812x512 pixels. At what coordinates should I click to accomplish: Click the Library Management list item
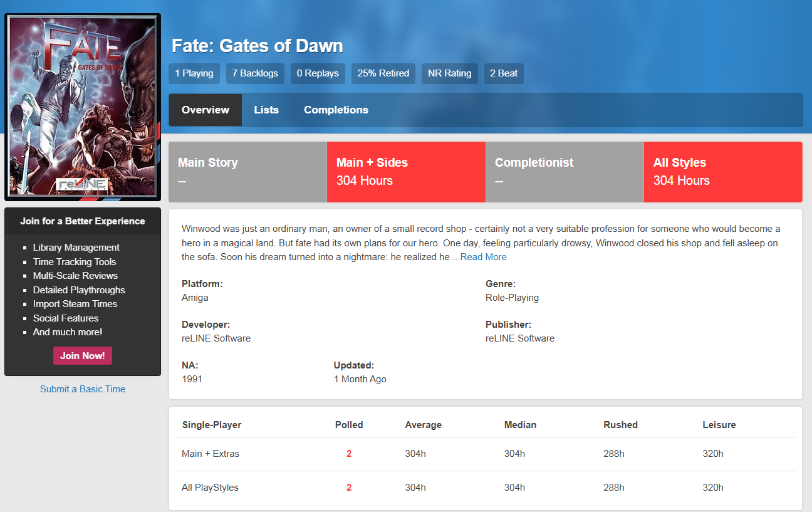click(76, 248)
